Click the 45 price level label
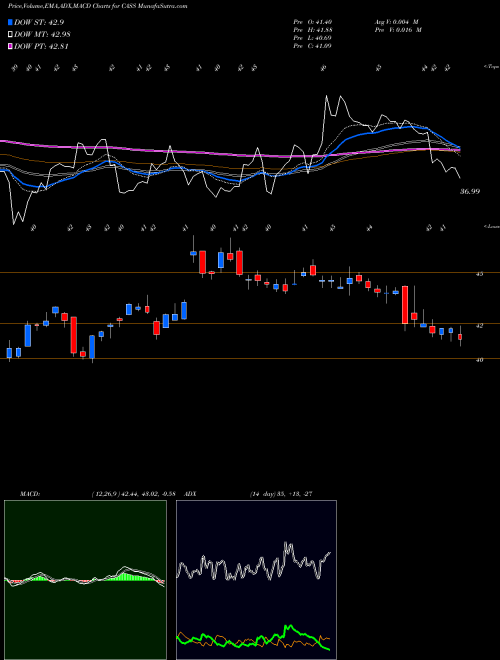The image size is (500, 660). pos(479,274)
